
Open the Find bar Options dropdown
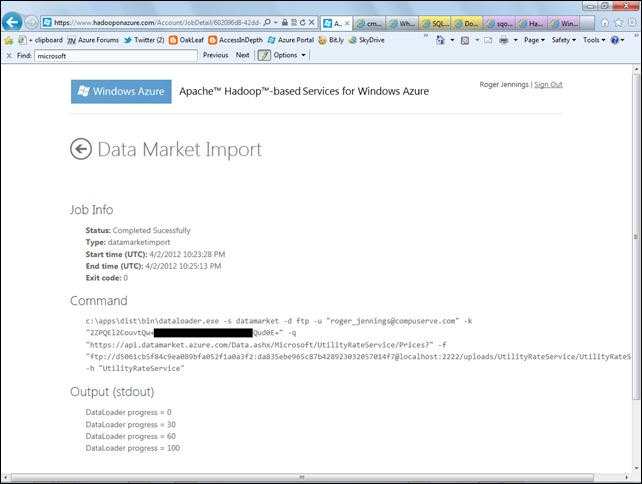click(x=289, y=55)
